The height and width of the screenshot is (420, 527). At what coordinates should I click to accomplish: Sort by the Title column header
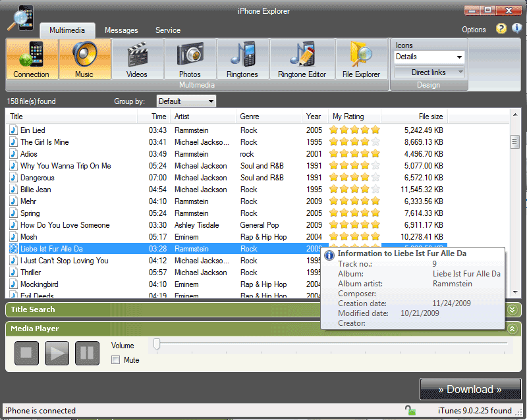[71, 117]
